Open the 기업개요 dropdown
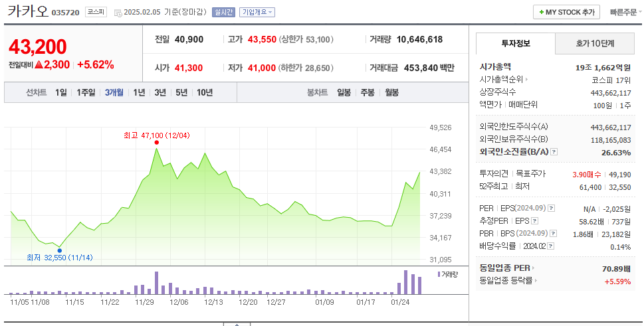The width and height of the screenshot is (644, 326). click(x=257, y=13)
